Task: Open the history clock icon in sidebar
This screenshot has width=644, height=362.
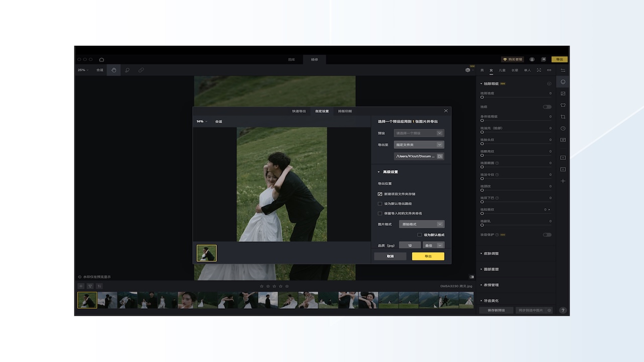Action: (x=563, y=128)
